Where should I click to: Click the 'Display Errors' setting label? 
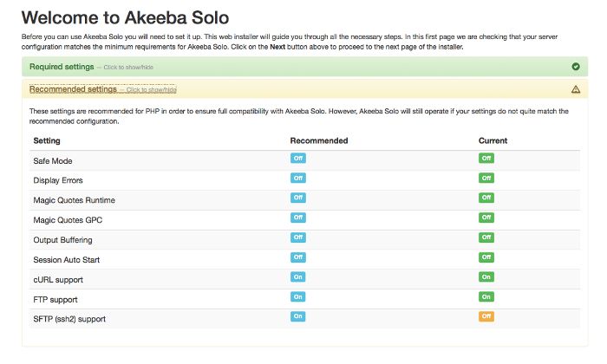pyautogui.click(x=58, y=180)
